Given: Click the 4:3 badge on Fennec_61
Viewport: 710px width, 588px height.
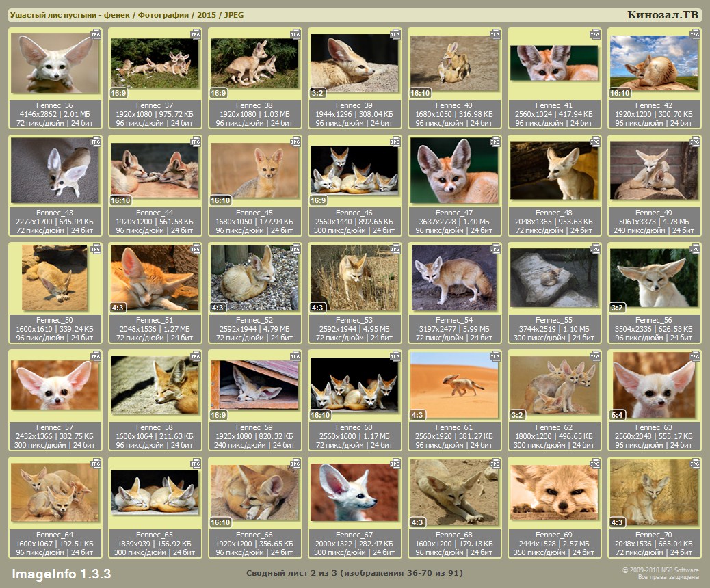Looking at the screenshot, I should [x=418, y=415].
